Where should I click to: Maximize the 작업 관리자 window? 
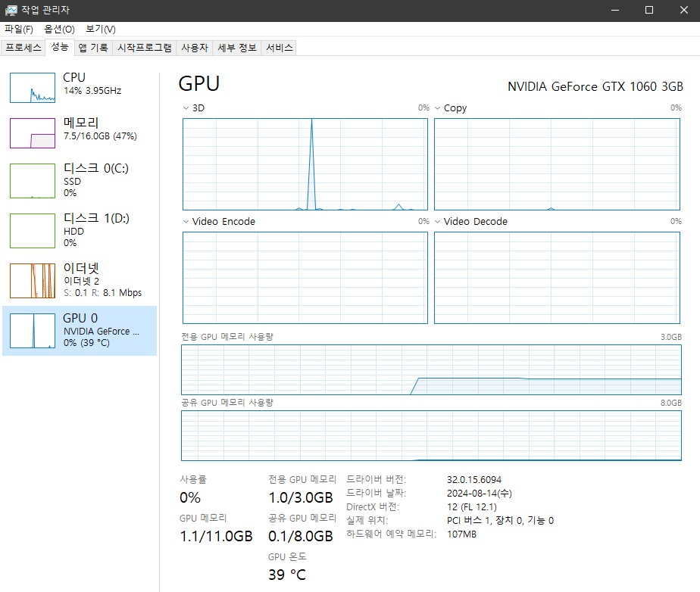point(649,10)
